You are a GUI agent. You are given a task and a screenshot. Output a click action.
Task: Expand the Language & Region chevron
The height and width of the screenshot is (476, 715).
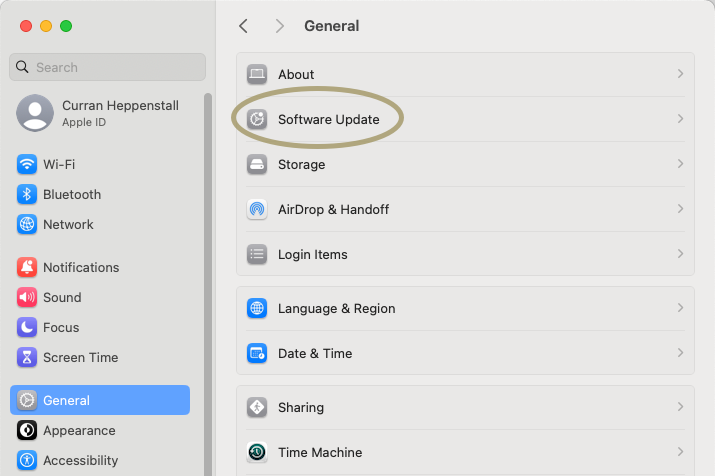[680, 308]
